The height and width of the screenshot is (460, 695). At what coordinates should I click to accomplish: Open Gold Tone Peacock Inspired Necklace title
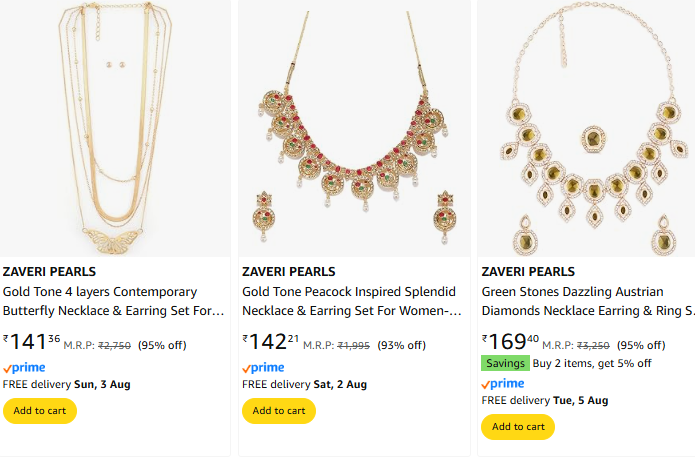[x=349, y=301]
